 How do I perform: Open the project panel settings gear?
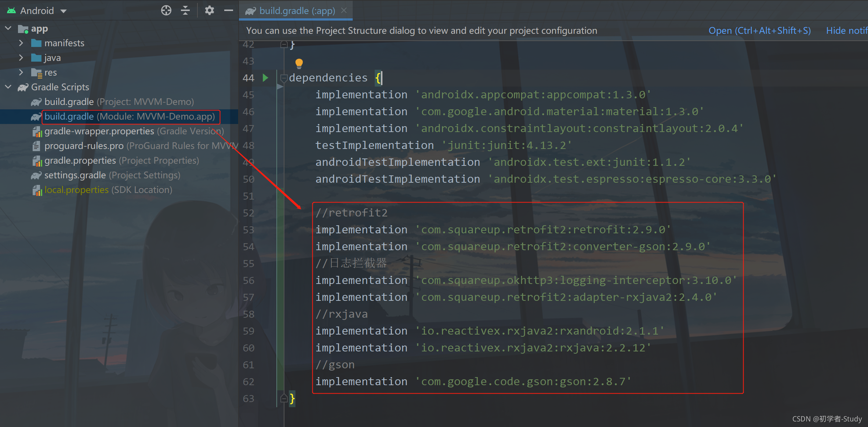pos(209,10)
